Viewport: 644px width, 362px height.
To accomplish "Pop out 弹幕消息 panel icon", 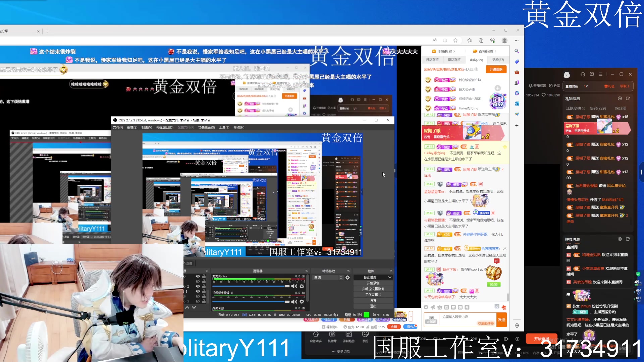I will pyautogui.click(x=628, y=239).
